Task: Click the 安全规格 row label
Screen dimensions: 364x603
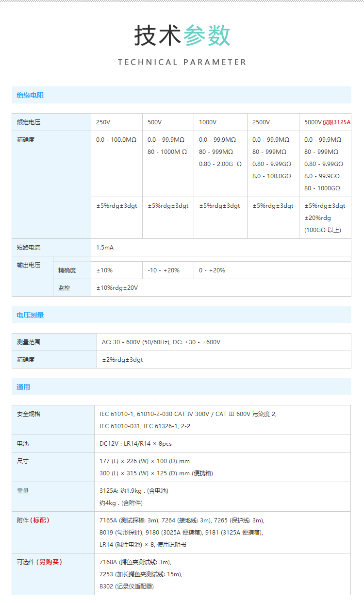Action: click(29, 414)
